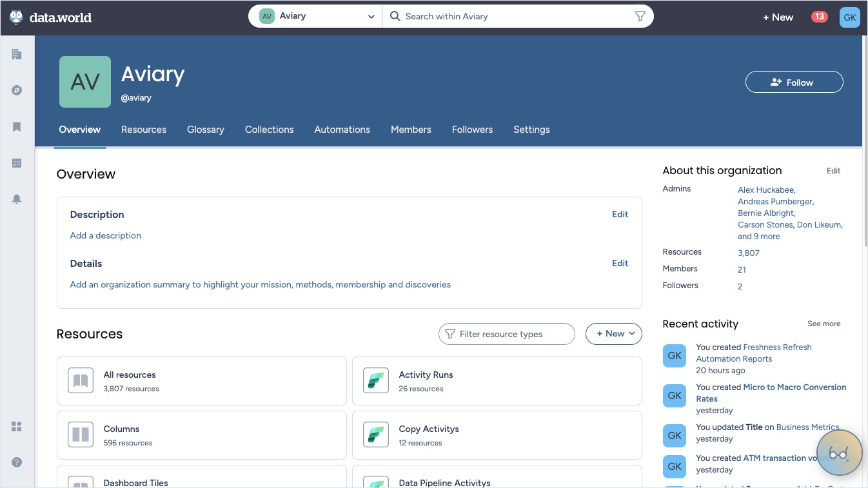
Task: Open the tasks checklist icon in sidebar
Action: [x=17, y=163]
